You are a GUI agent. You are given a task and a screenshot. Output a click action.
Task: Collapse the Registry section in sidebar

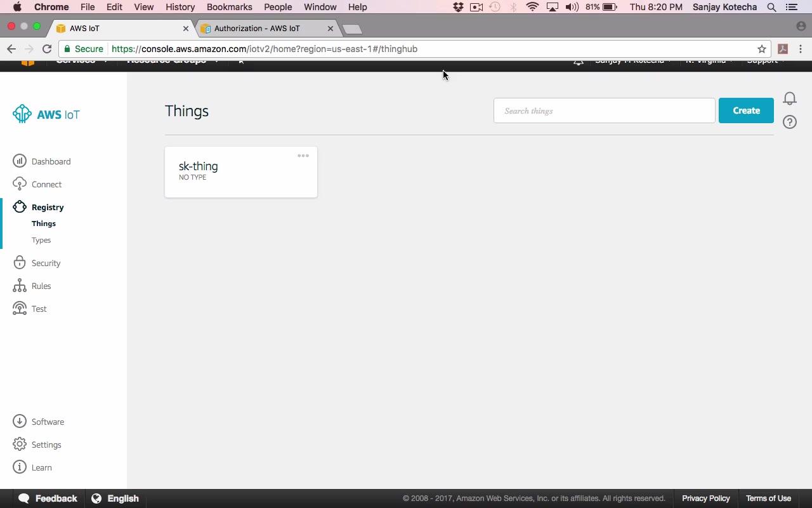pyautogui.click(x=48, y=207)
